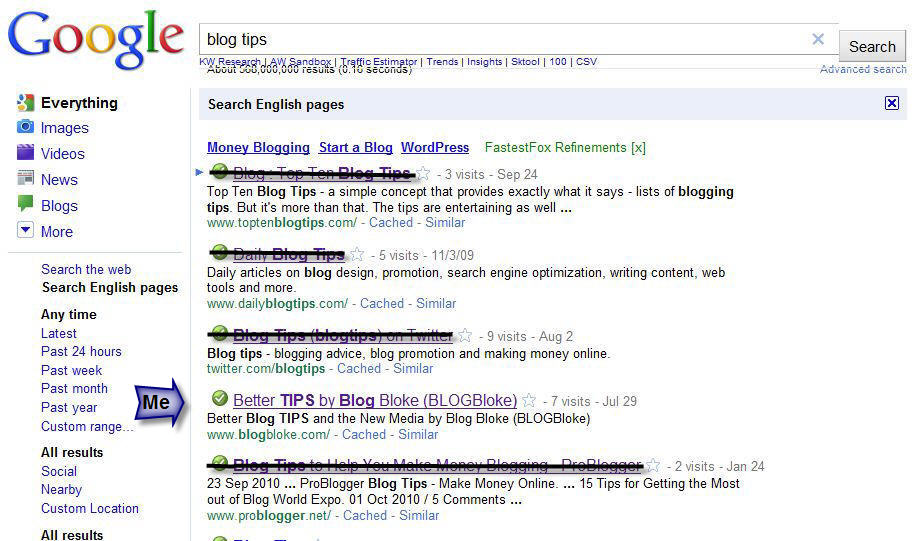Click the Money Blogging refinement

(x=258, y=147)
